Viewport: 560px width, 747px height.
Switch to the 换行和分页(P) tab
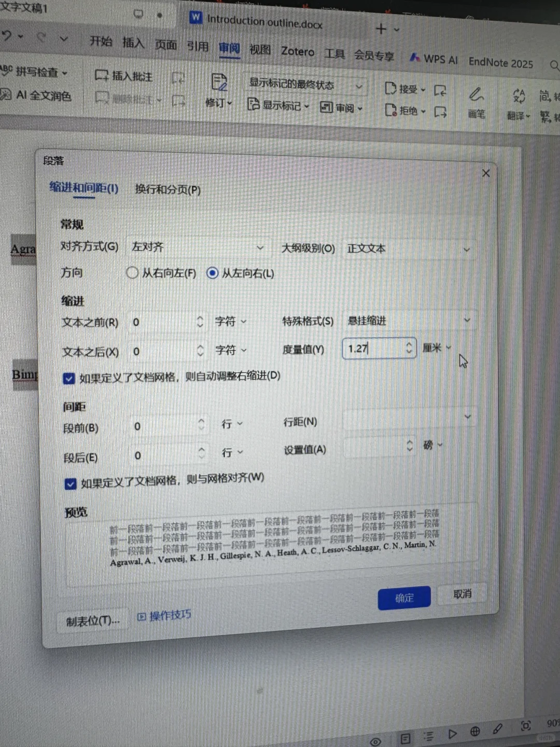click(x=166, y=190)
